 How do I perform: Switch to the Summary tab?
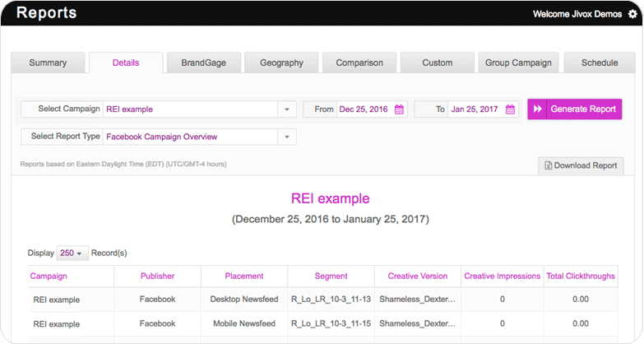(x=48, y=63)
